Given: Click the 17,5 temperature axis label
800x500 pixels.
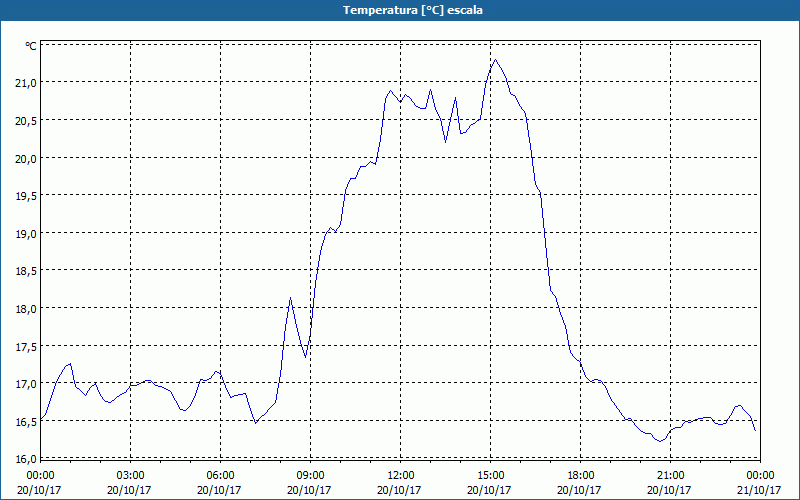Looking at the screenshot, I should coord(26,346).
